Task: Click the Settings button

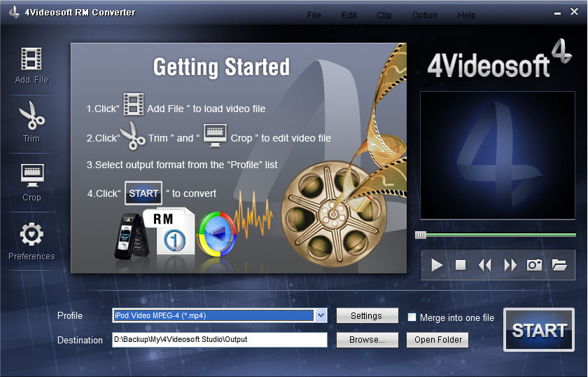Action: pyautogui.click(x=367, y=316)
